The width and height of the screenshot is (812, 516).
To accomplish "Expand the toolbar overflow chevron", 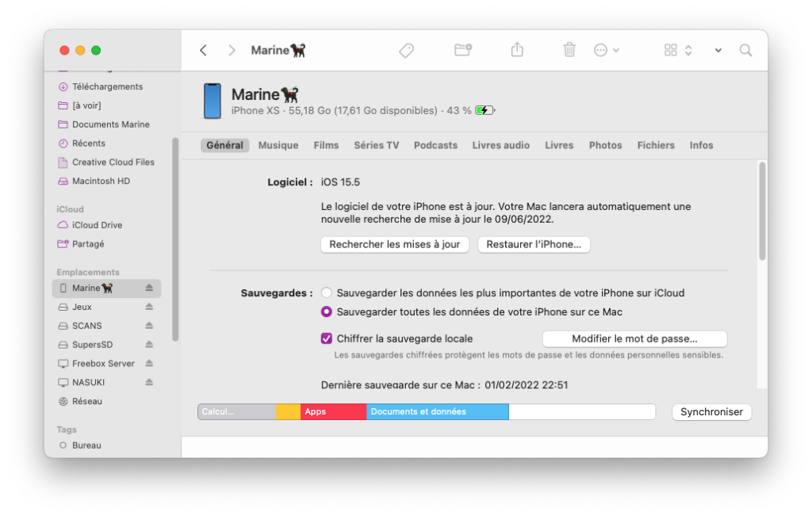I will coord(718,50).
